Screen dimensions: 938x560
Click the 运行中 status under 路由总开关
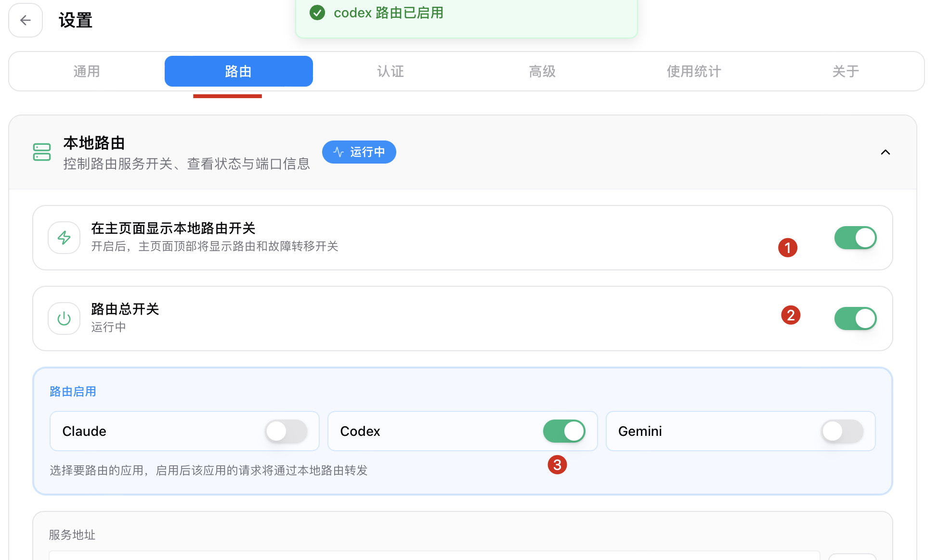(108, 327)
